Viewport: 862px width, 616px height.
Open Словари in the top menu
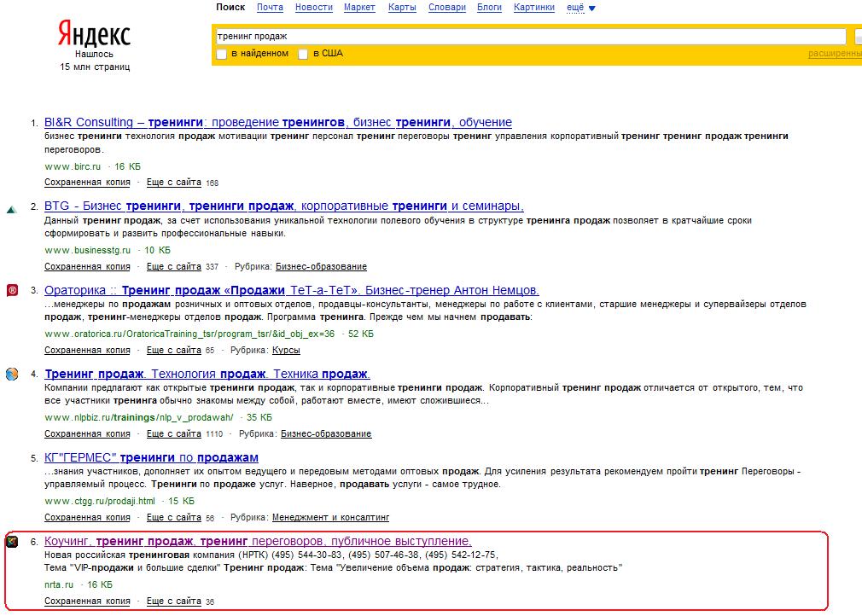coord(447,7)
